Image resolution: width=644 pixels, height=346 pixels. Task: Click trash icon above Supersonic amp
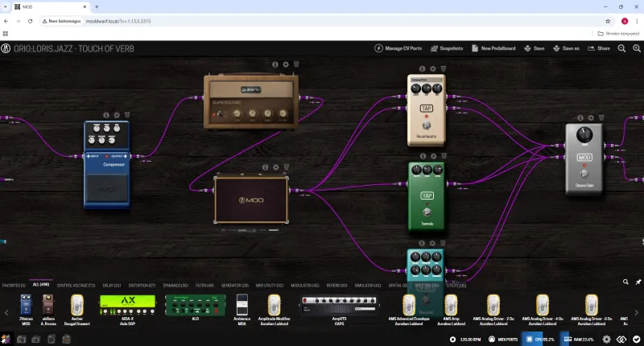coord(296,64)
